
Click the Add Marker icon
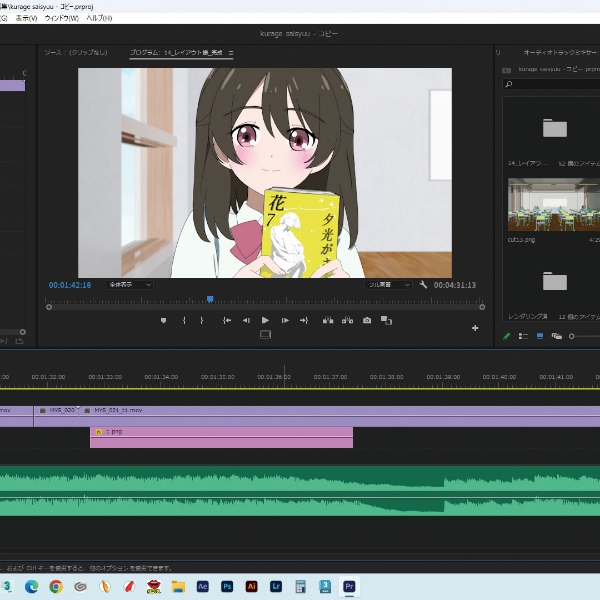163,320
